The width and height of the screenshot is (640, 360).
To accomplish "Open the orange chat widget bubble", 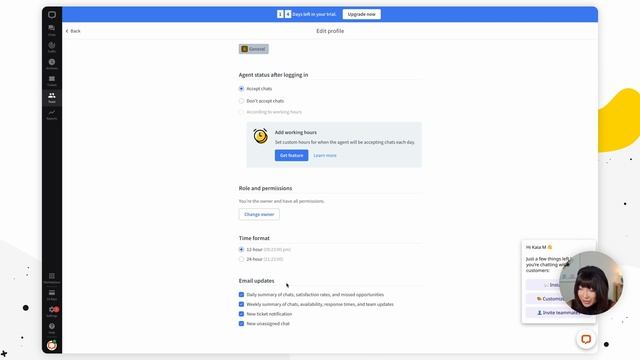I will click(x=586, y=339).
